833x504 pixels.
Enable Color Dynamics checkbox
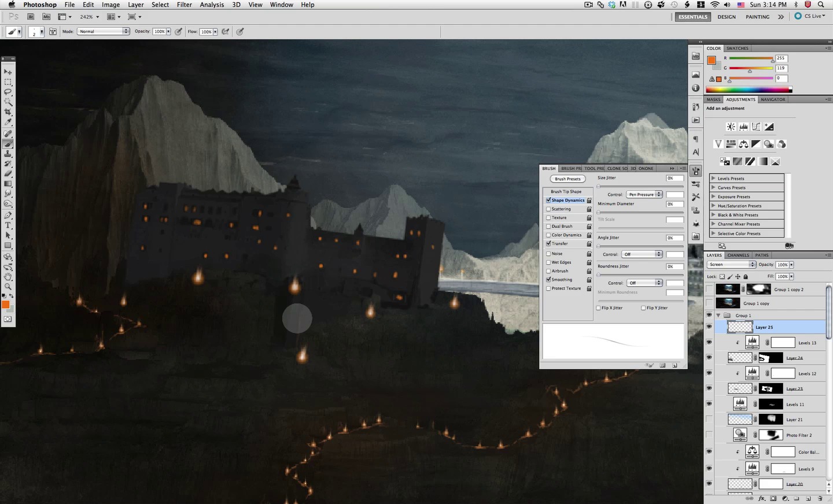(x=548, y=235)
